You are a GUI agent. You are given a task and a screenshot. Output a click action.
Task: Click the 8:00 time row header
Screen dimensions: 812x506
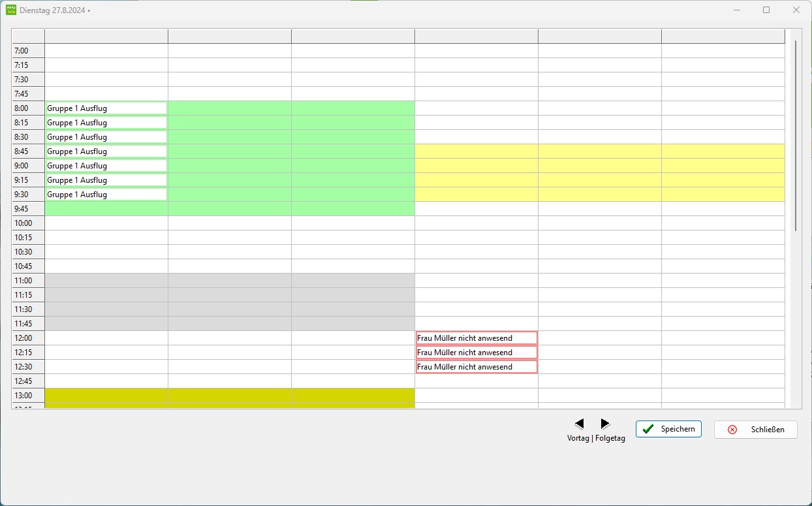(28, 108)
